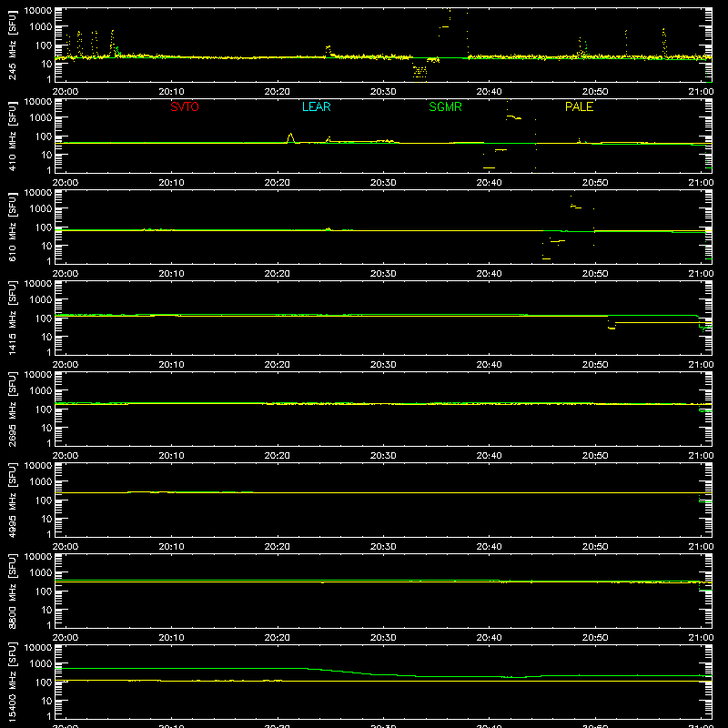728x728 pixels.
Task: Select the 8800 MHz [SFU] axis label
Action: 12,591
